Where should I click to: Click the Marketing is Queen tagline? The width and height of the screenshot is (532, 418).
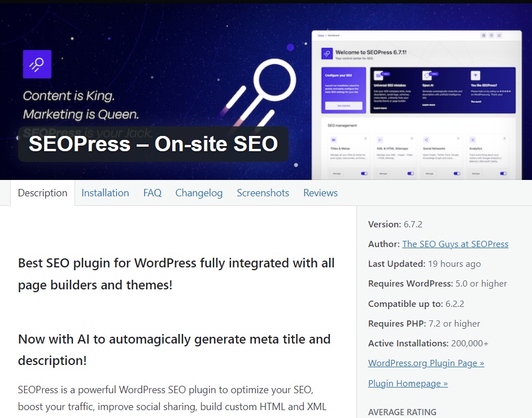pyautogui.click(x=81, y=115)
